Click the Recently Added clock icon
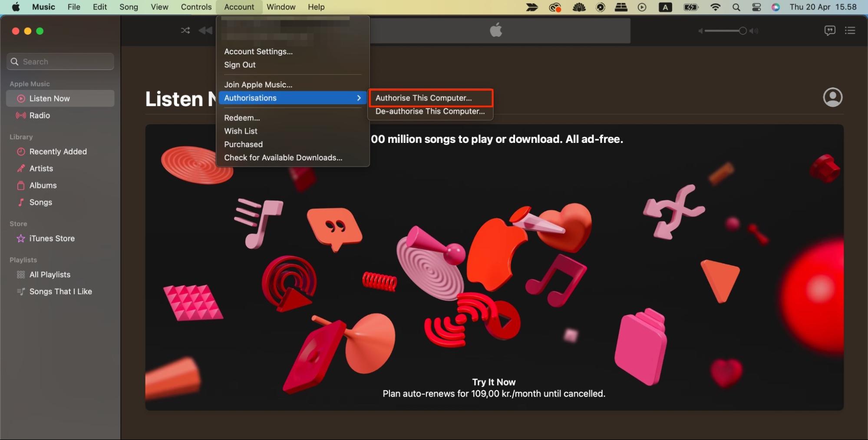The image size is (868, 440). tap(21, 152)
